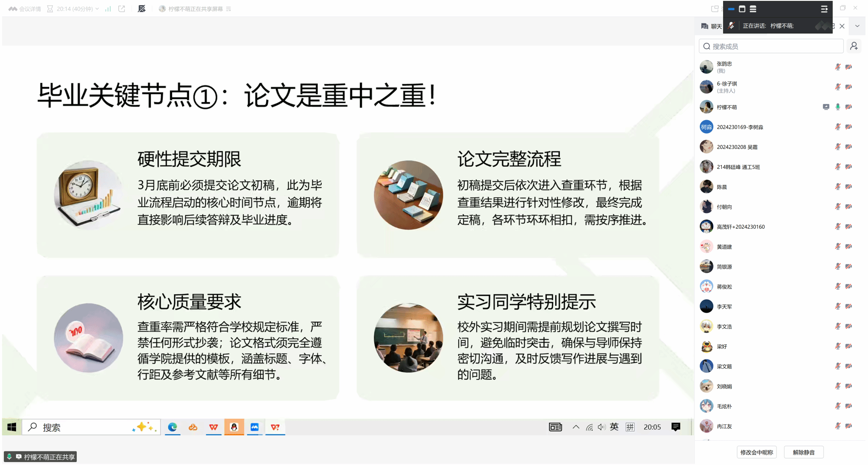The image size is (868, 465).
Task: Select member name 214韩廷峰 通工5班
Action: pyautogui.click(x=738, y=167)
